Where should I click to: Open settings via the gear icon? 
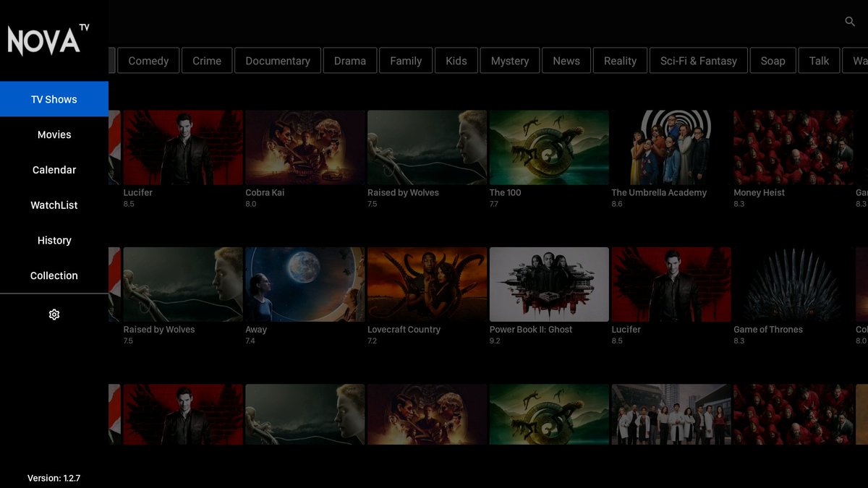coord(54,314)
